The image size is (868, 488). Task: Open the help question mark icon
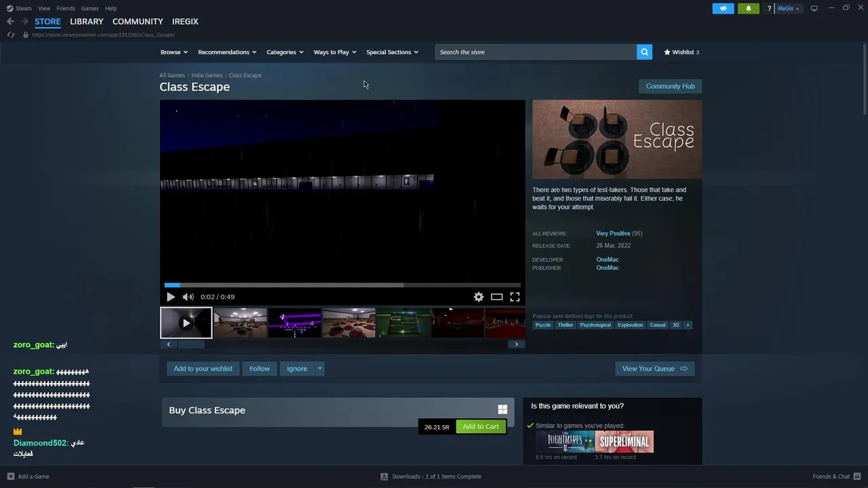pyautogui.click(x=769, y=9)
